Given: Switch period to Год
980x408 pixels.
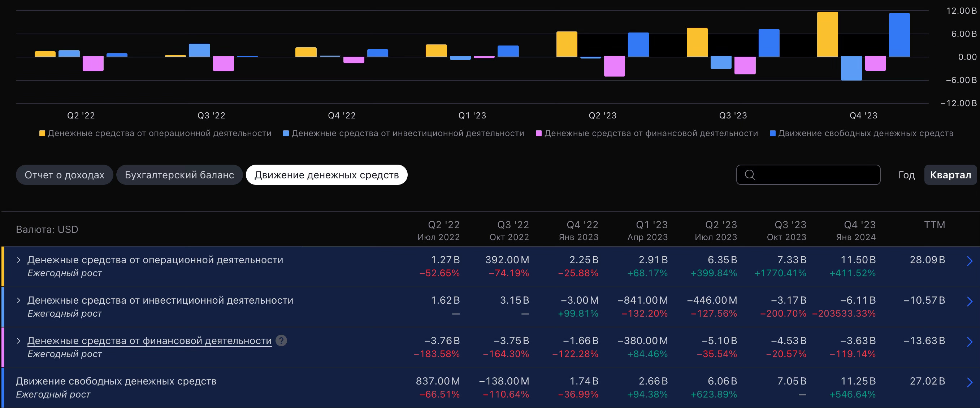Looking at the screenshot, I should pos(906,175).
